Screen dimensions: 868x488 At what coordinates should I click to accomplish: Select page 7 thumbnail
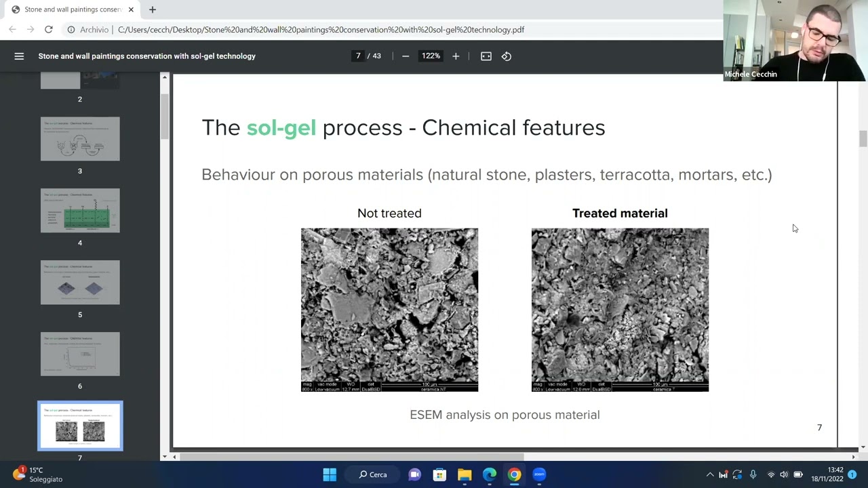(x=80, y=426)
